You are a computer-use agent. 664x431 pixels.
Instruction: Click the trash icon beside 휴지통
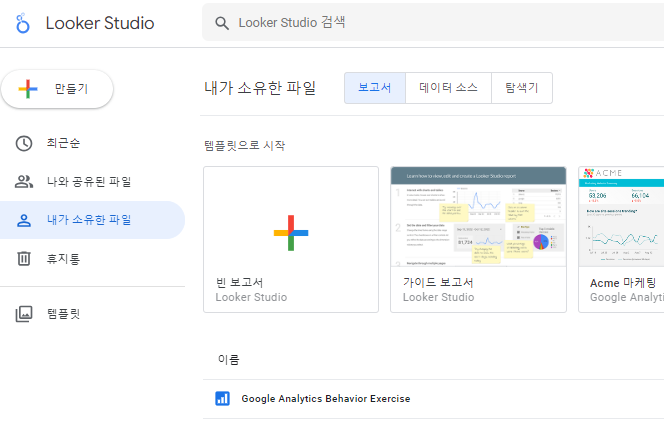coord(24,258)
